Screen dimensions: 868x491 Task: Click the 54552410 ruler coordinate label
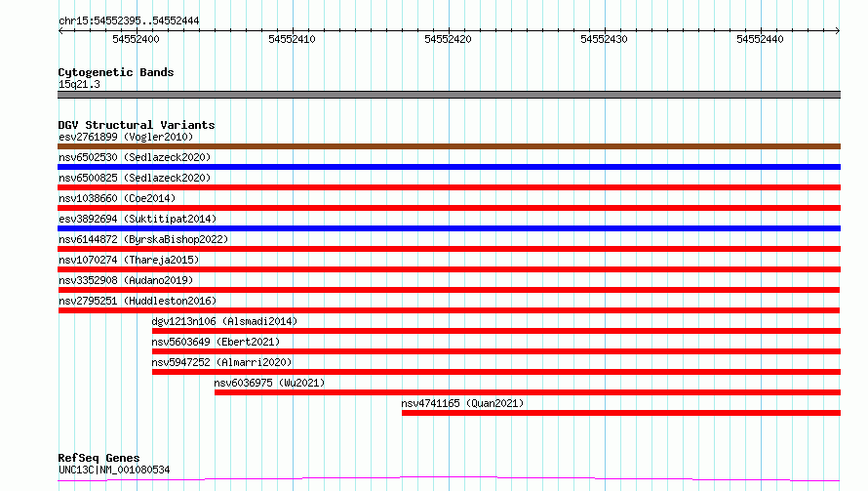point(292,39)
